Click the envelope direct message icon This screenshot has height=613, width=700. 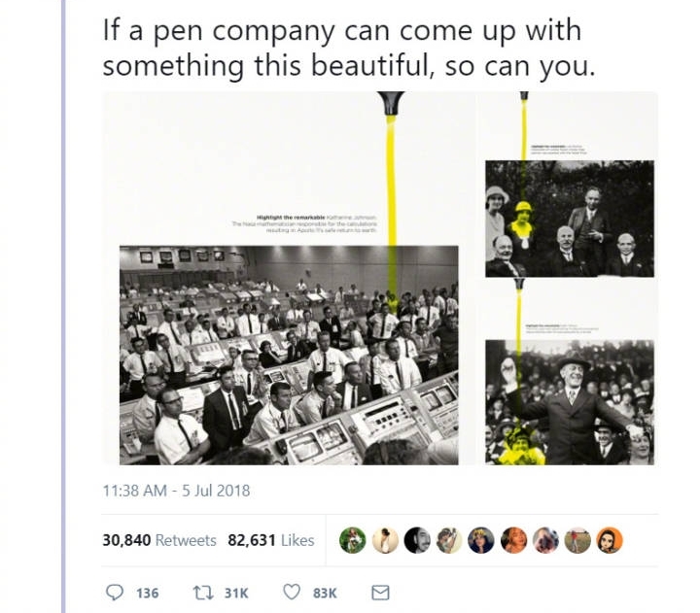380,593
